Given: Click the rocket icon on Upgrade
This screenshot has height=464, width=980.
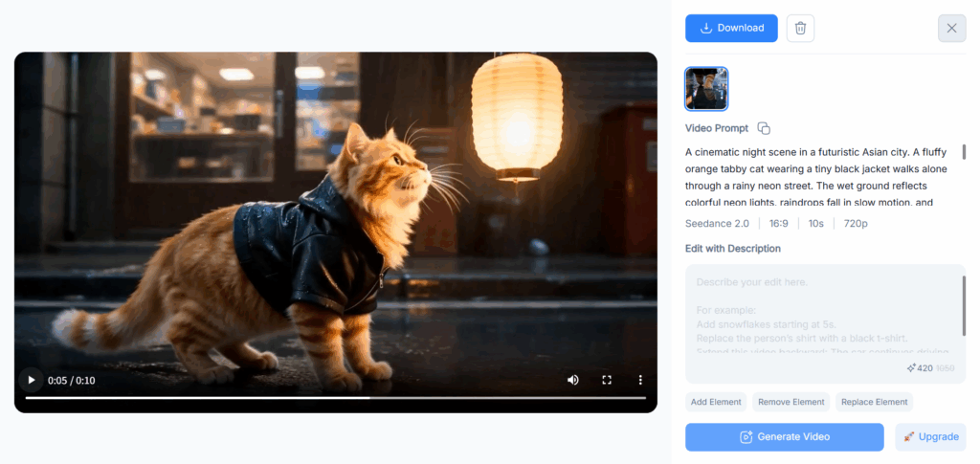Looking at the screenshot, I should tap(909, 437).
